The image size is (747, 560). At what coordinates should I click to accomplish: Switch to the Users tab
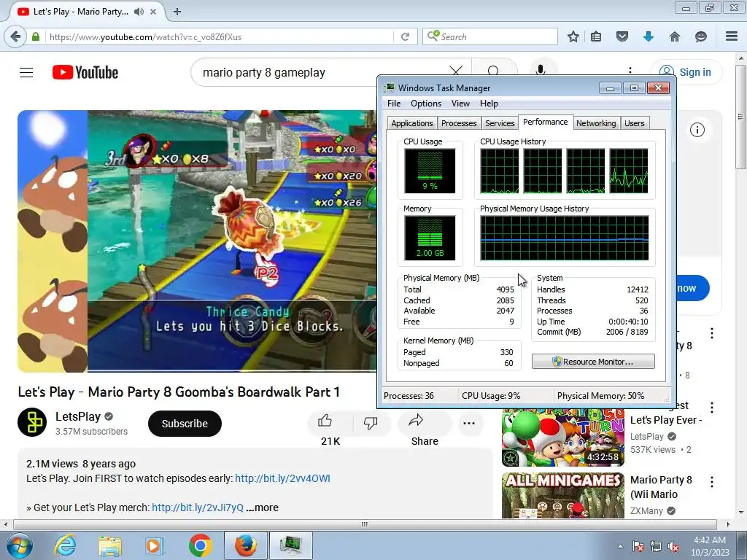634,123
